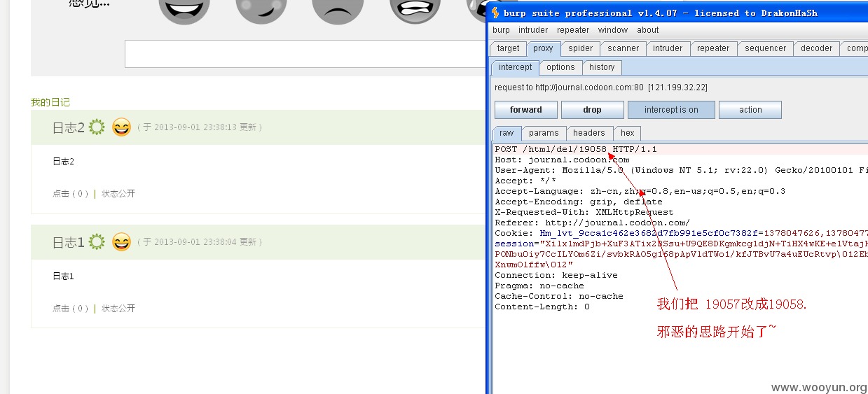868x394 pixels.
Task: Select the history sub-tab
Action: coord(602,67)
